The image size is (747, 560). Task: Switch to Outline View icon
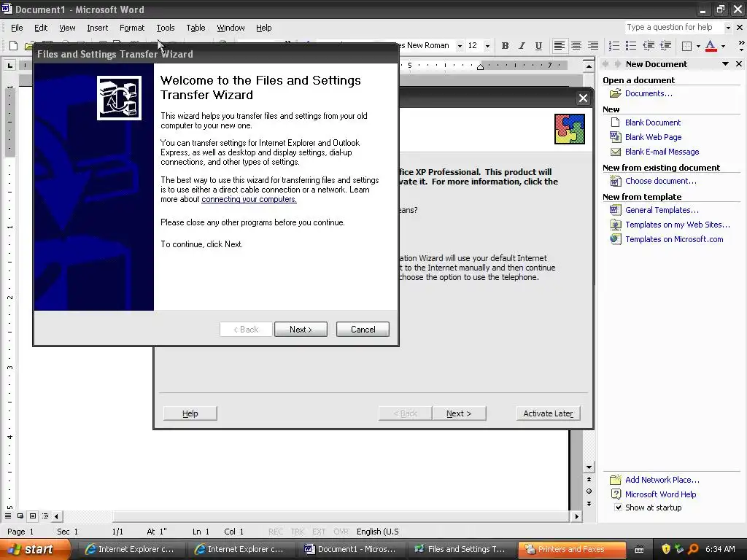coord(45,516)
